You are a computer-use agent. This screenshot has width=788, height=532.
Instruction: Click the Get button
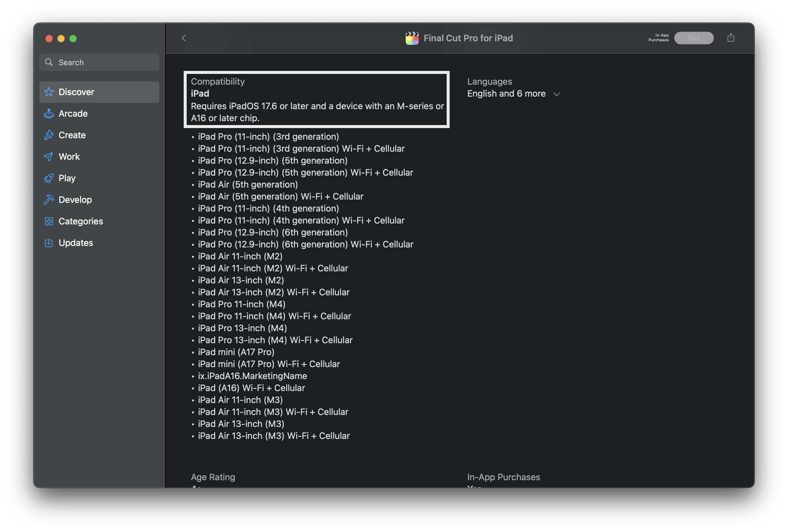(x=693, y=38)
